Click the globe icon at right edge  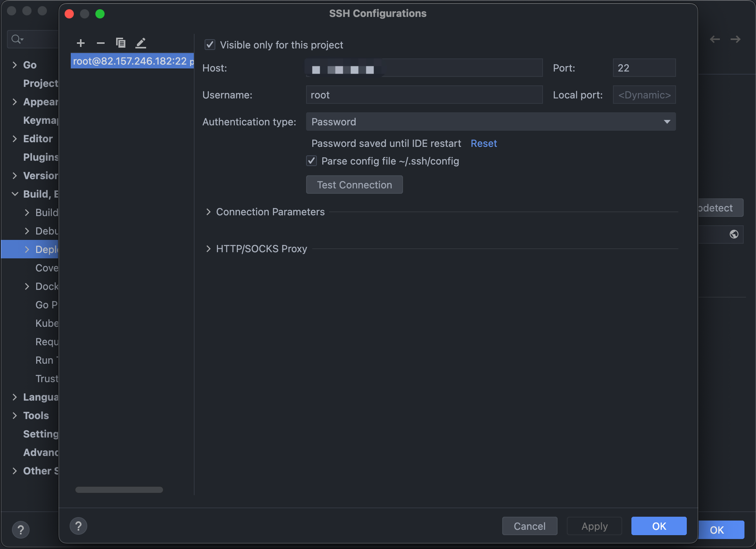734,234
